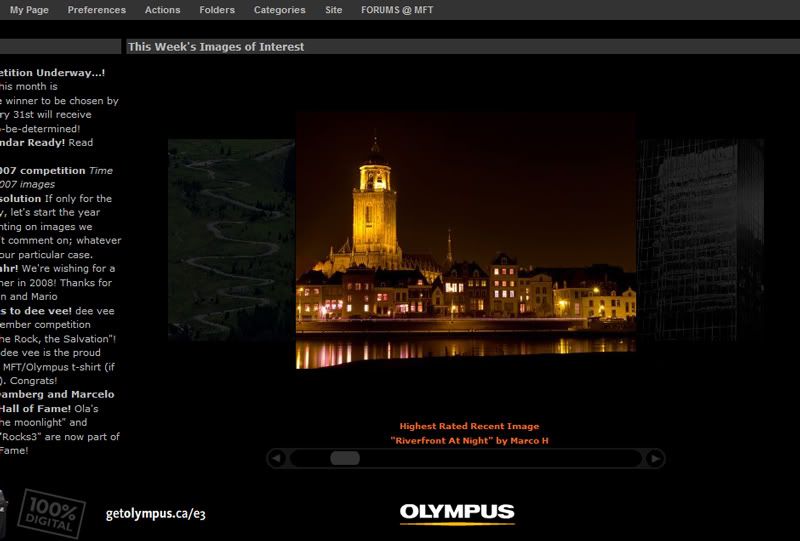Go to FORUMS @ MFT

click(397, 10)
